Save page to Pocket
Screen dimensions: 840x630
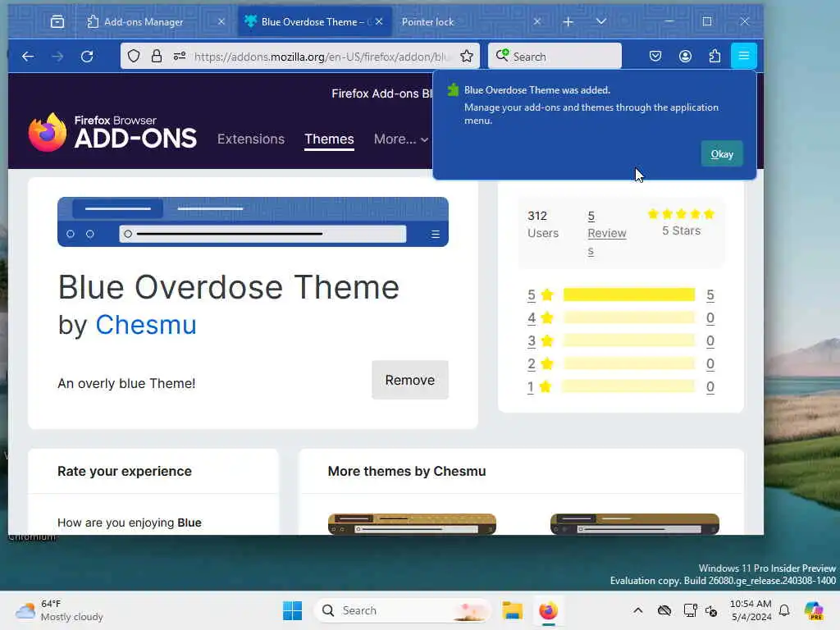(x=655, y=57)
